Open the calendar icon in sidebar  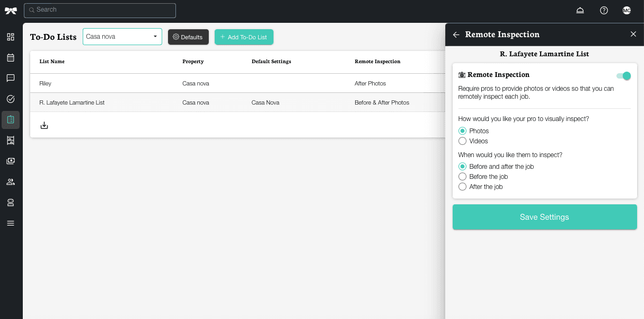tap(11, 58)
